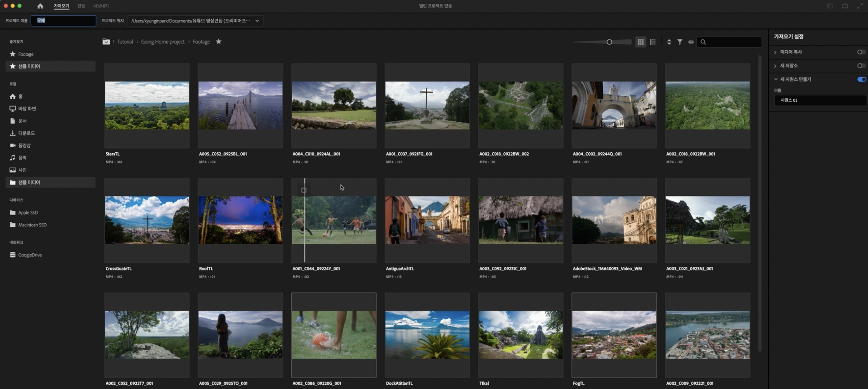Enable the 새 저장소 toggle
This screenshot has height=389, width=868.
tap(861, 66)
